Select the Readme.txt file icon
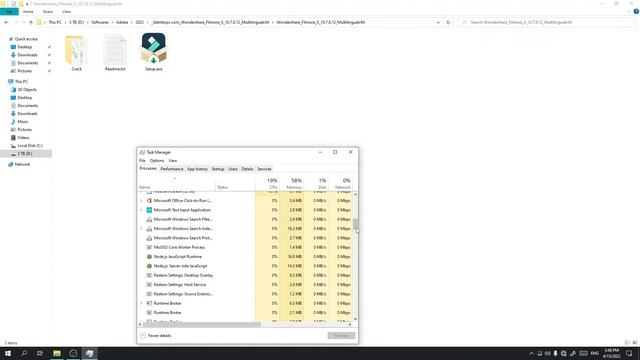Image resolution: width=640 pixels, height=360 pixels. pos(115,50)
